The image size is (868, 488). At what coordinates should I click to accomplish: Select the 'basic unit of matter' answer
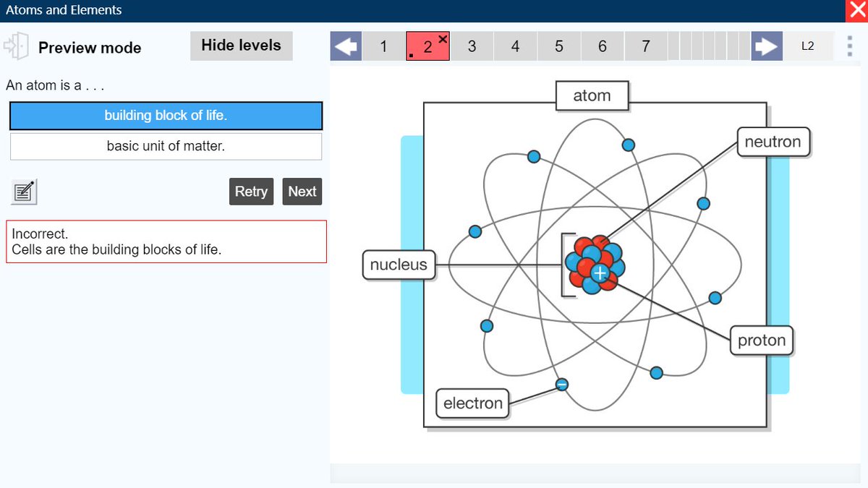pyautogui.click(x=166, y=146)
